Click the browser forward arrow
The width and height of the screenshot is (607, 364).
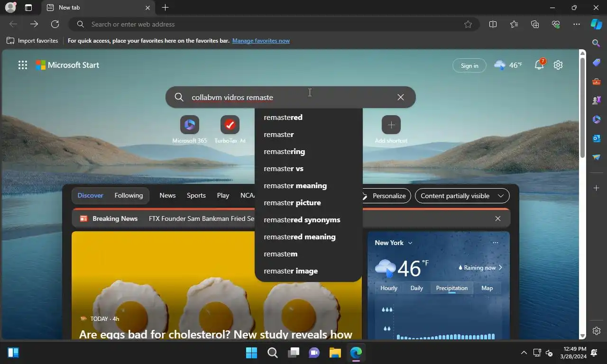pos(34,24)
